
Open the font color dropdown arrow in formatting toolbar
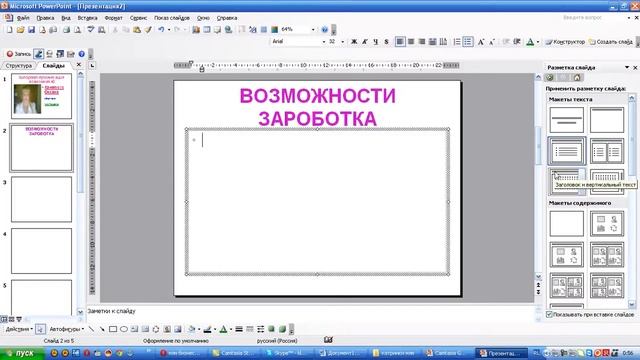pyautogui.click(x=538, y=42)
